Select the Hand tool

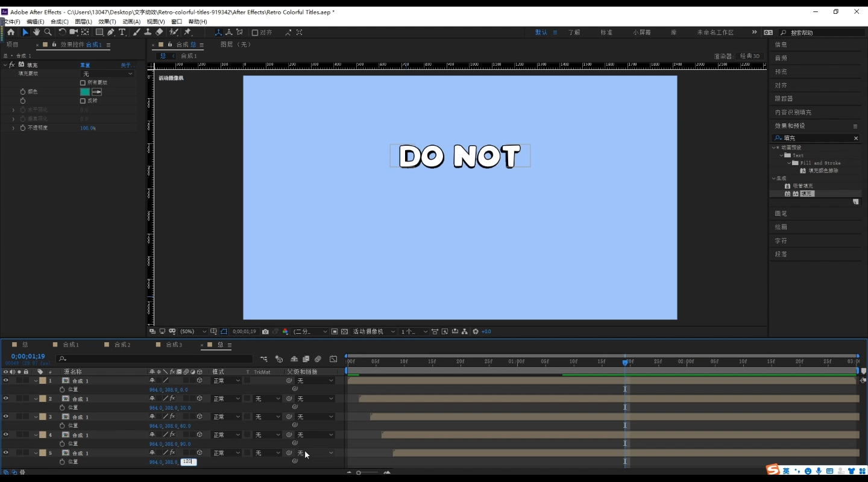[x=36, y=32]
